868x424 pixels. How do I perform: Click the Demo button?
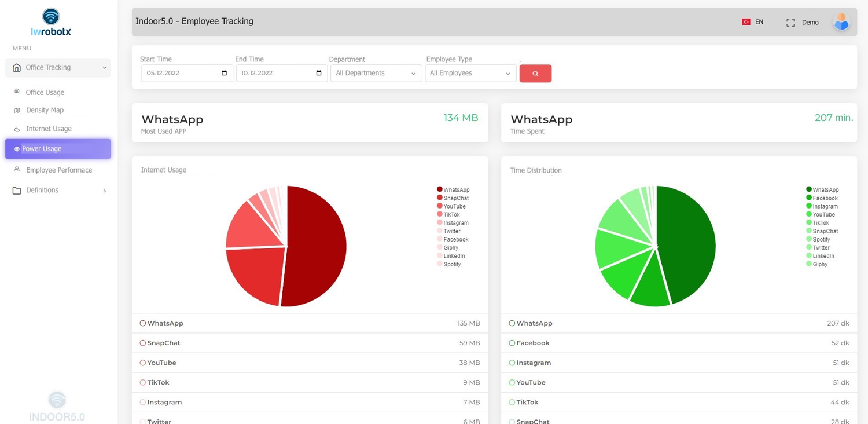click(810, 22)
